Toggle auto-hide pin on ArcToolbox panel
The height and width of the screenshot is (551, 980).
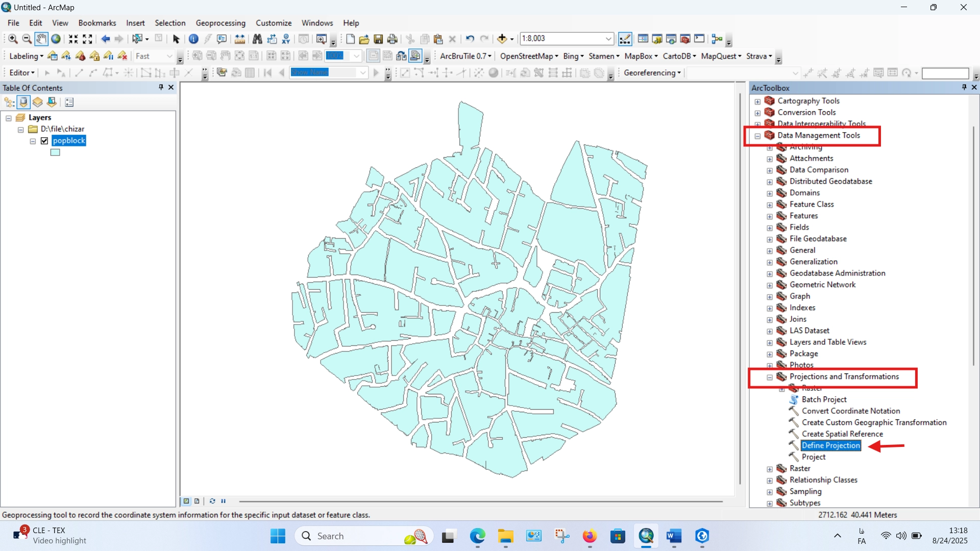964,87
